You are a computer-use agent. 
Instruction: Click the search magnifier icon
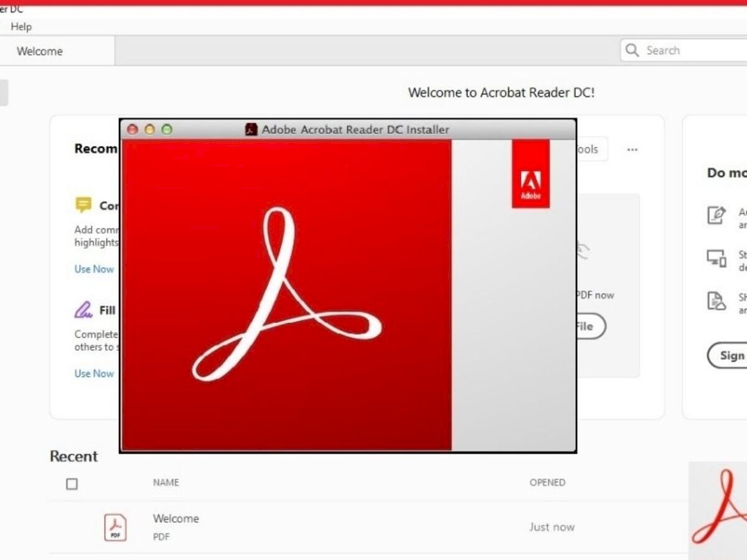point(632,50)
